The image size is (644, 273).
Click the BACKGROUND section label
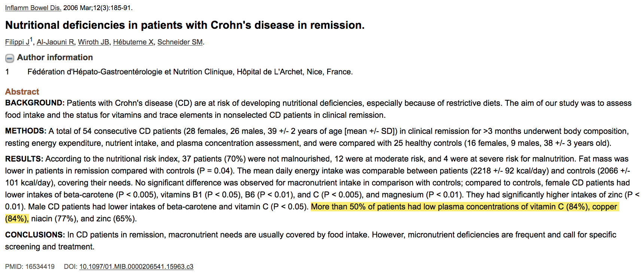click(x=34, y=103)
